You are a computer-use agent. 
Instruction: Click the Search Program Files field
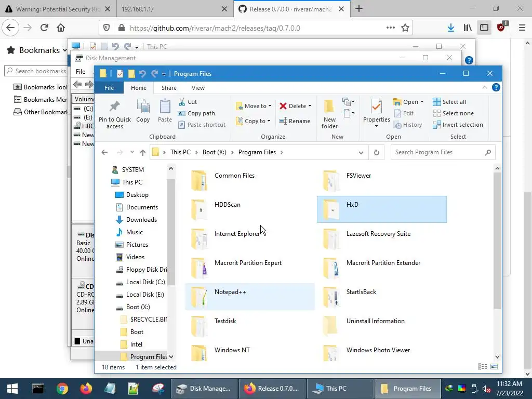click(443, 152)
